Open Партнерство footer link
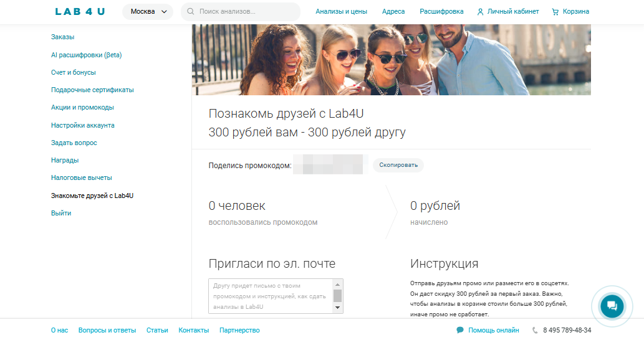 click(239, 330)
